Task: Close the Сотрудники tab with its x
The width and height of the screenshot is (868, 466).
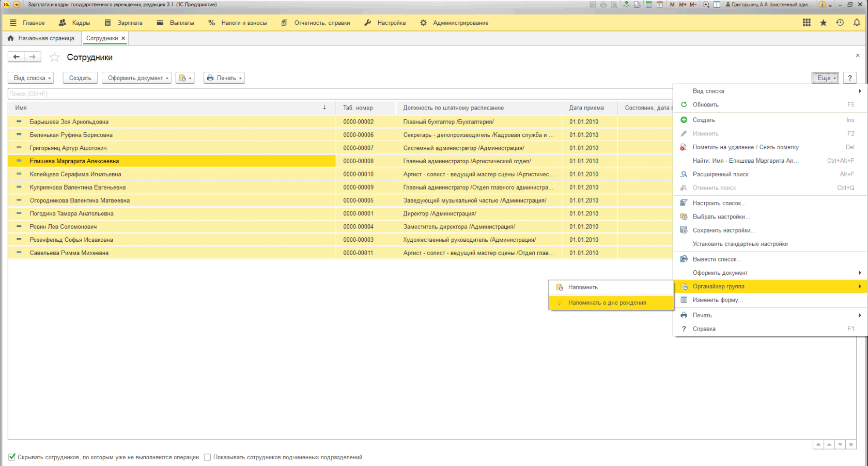Action: (x=123, y=38)
